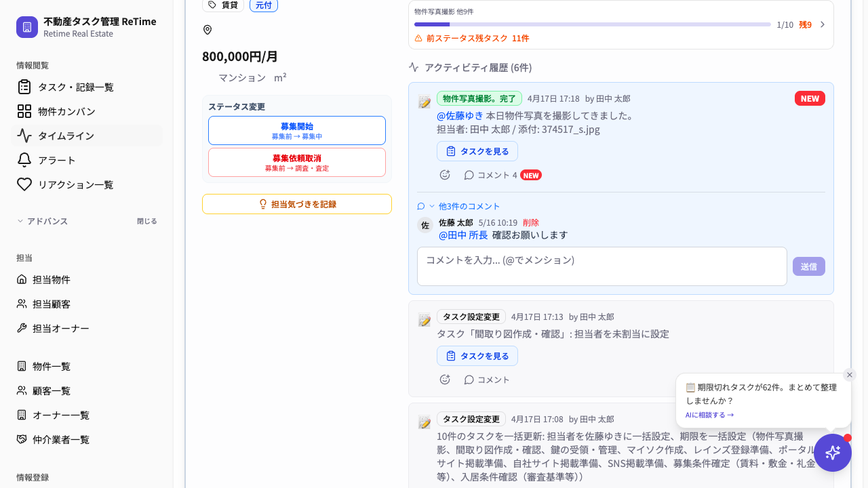The height and width of the screenshot is (488, 868).
Task: Click 募集依頼取消 status button
Action: click(297, 162)
